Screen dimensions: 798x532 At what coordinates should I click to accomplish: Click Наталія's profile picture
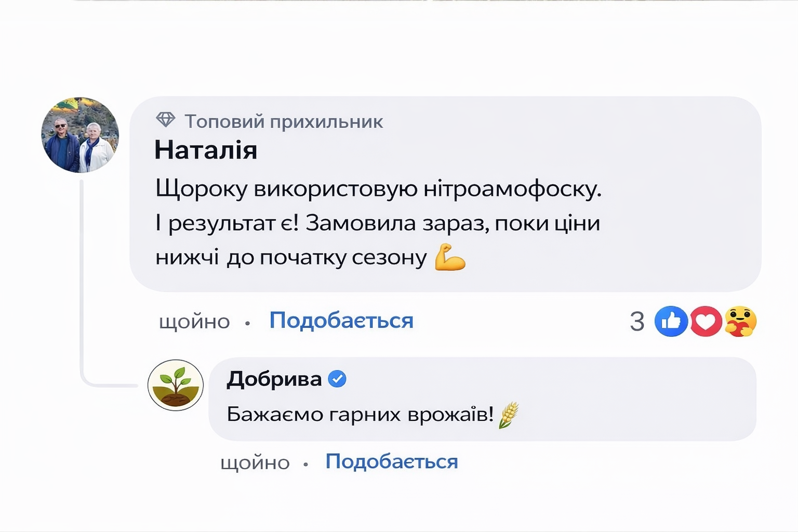[80, 135]
